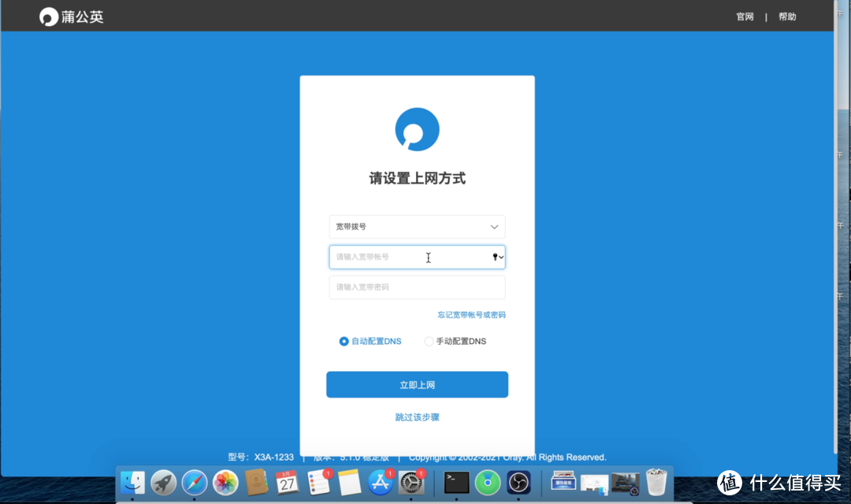Click the broadband password input field

[x=417, y=287]
